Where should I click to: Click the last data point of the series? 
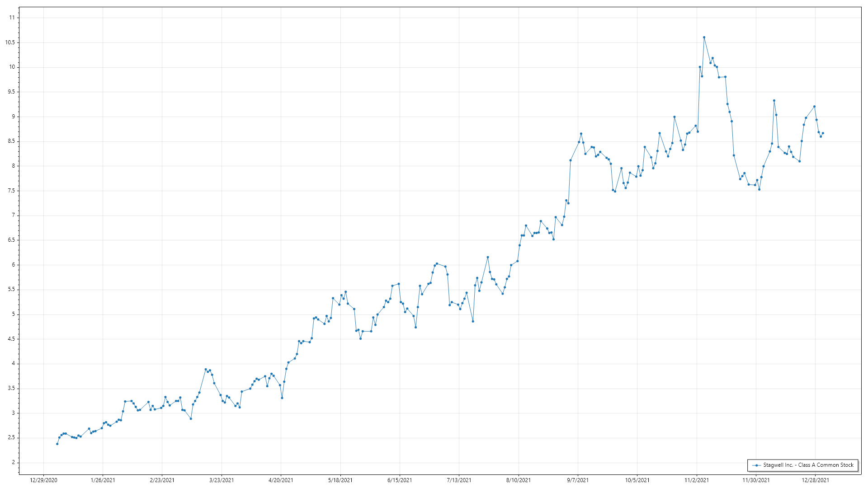point(823,133)
